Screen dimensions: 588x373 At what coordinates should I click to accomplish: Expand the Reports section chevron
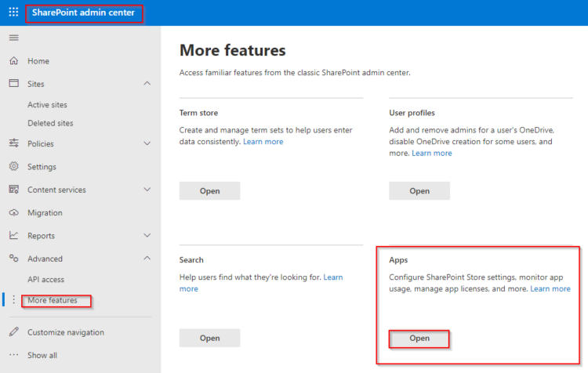click(x=147, y=236)
